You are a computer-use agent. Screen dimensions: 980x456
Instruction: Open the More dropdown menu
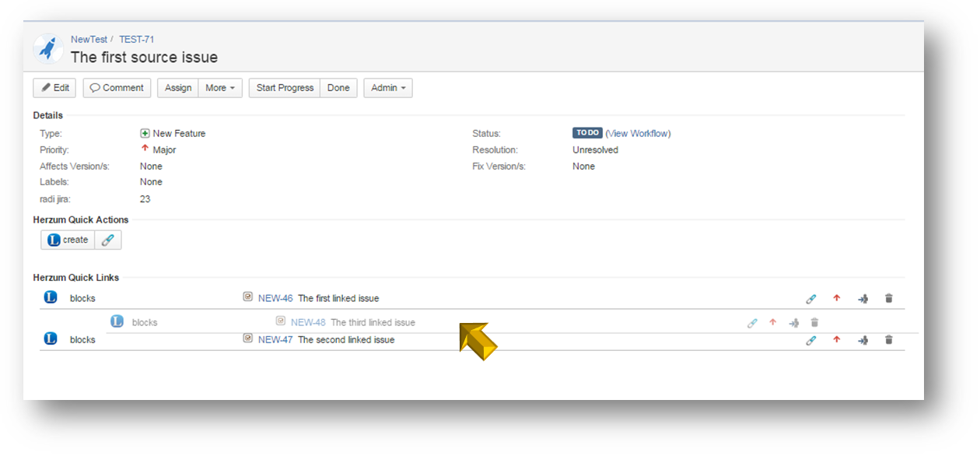pyautogui.click(x=220, y=88)
